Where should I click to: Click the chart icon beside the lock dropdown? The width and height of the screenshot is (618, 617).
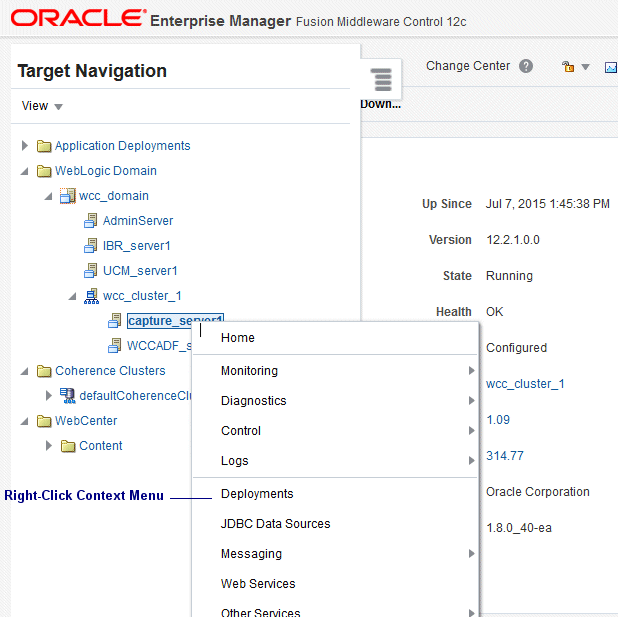click(x=611, y=67)
